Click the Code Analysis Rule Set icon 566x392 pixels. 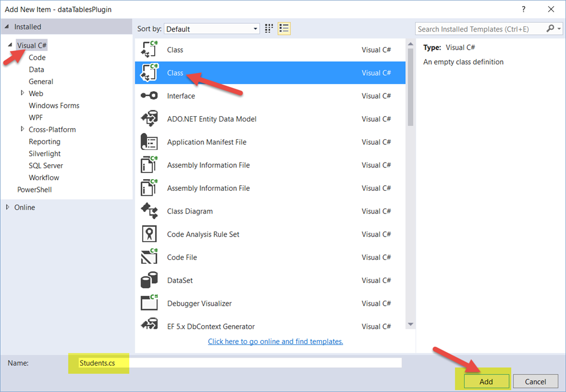point(149,234)
